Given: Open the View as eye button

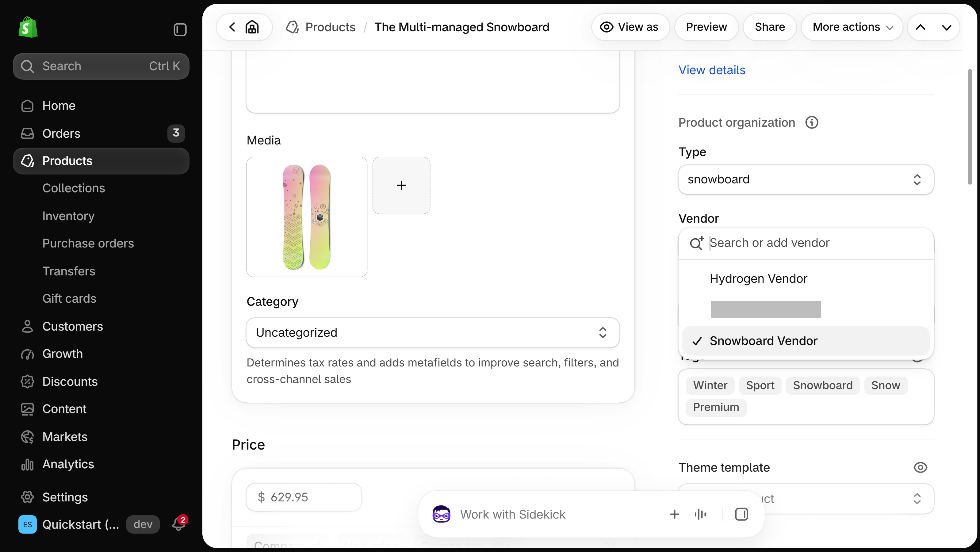Looking at the screenshot, I should pos(630,27).
